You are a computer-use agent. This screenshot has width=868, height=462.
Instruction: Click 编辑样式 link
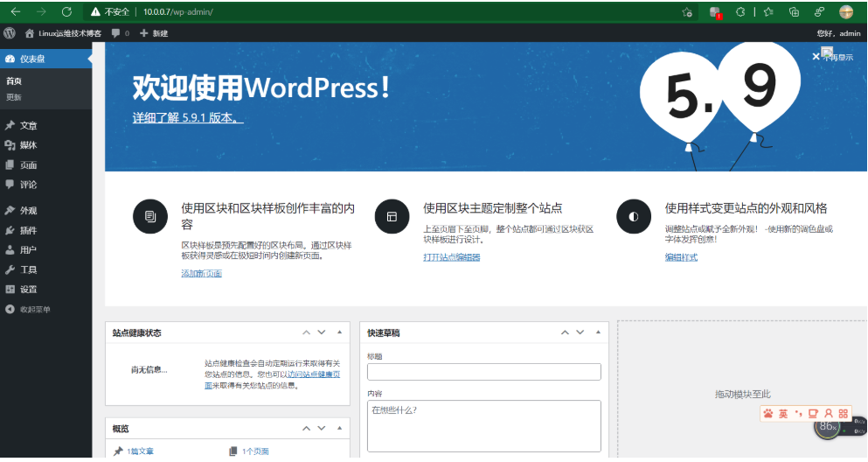(x=681, y=257)
